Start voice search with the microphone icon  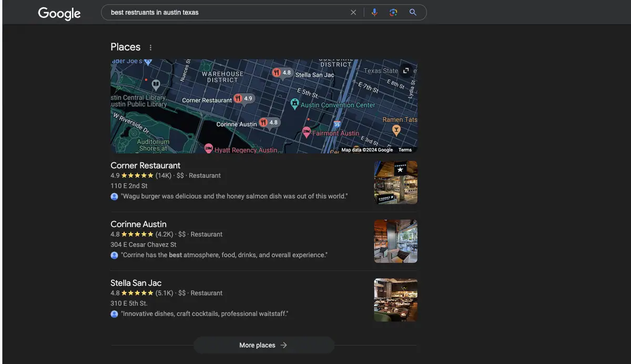tap(374, 12)
